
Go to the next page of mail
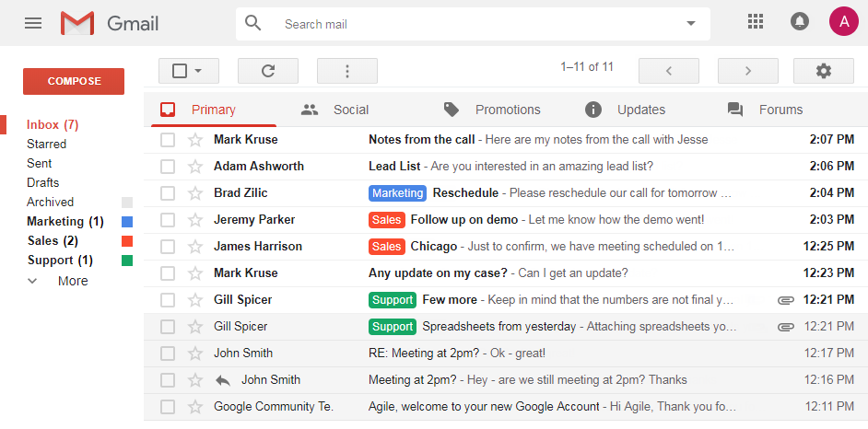coord(748,71)
